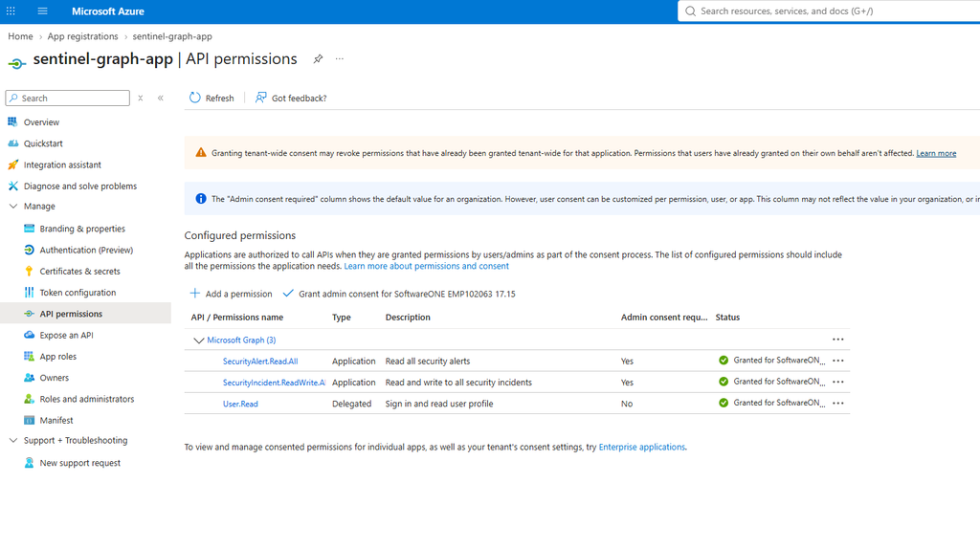Collapse the Microsoft Graph permissions group
The width and height of the screenshot is (980, 548).
point(199,340)
